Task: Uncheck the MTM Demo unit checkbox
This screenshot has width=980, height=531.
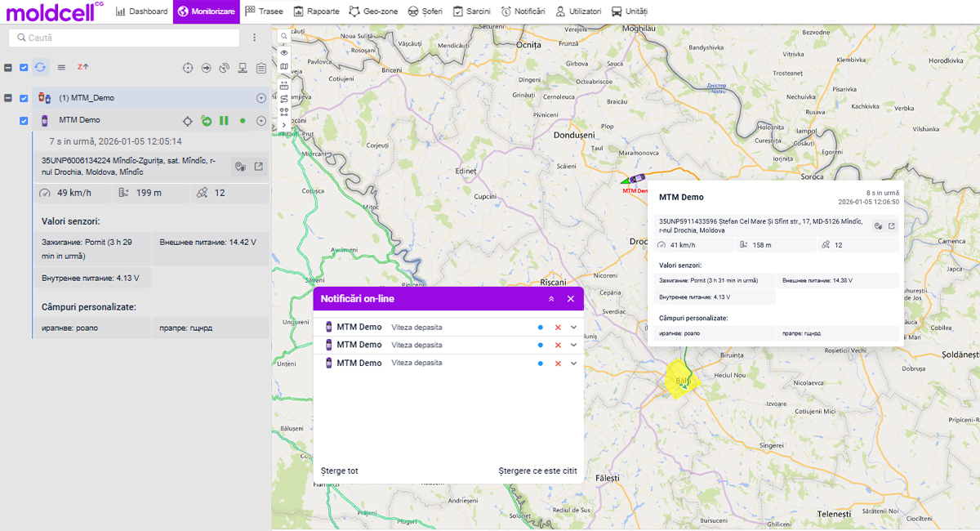Action: (x=24, y=121)
